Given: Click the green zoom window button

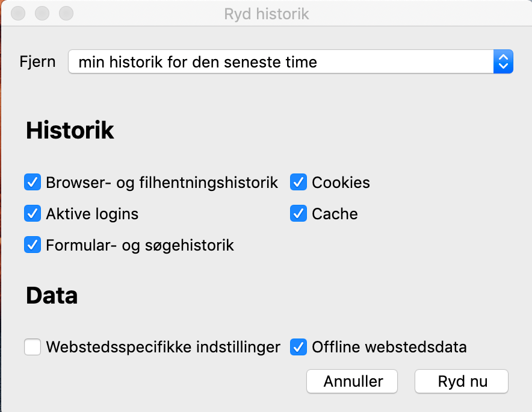Looking at the screenshot, I should click(x=66, y=13).
